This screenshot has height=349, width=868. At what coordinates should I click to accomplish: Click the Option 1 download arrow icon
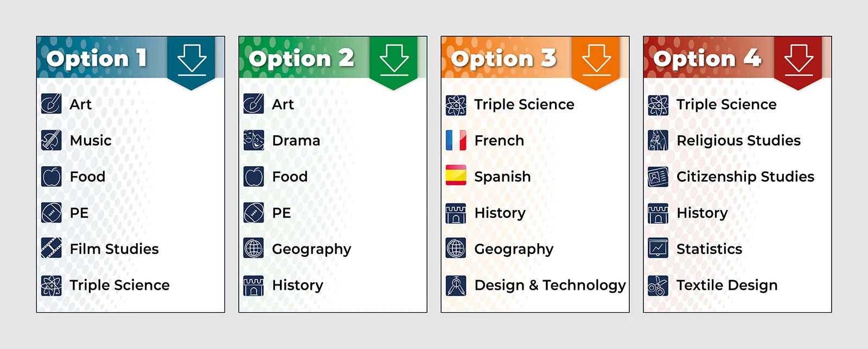[192, 59]
